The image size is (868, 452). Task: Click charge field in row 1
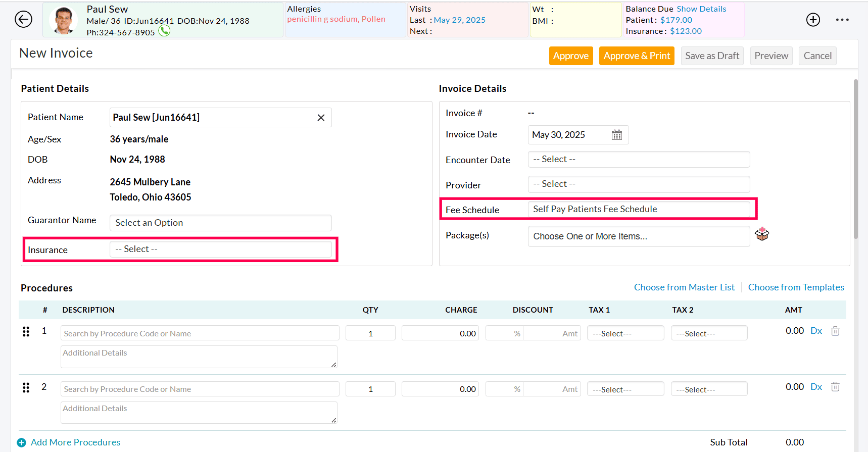click(x=440, y=333)
